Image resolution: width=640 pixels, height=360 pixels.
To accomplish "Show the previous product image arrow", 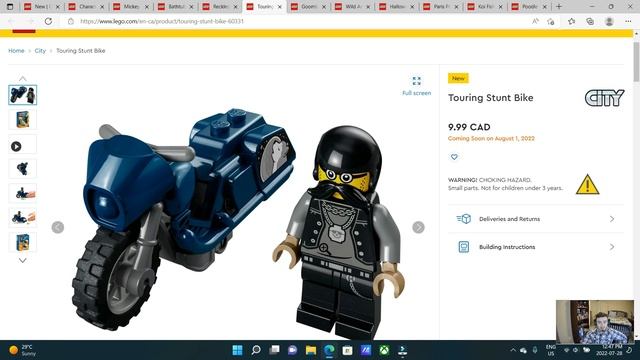I will click(x=58, y=227).
